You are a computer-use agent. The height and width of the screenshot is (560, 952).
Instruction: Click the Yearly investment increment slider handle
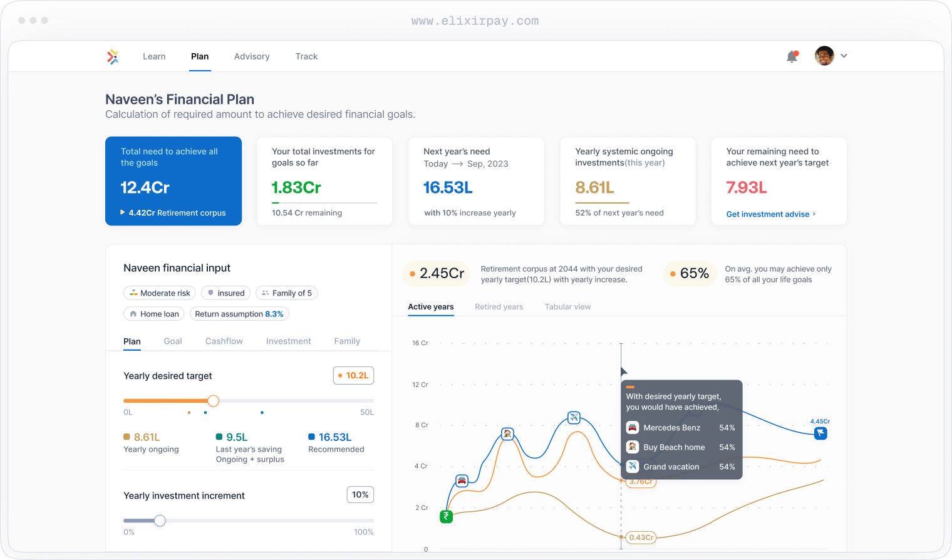pyautogui.click(x=160, y=521)
